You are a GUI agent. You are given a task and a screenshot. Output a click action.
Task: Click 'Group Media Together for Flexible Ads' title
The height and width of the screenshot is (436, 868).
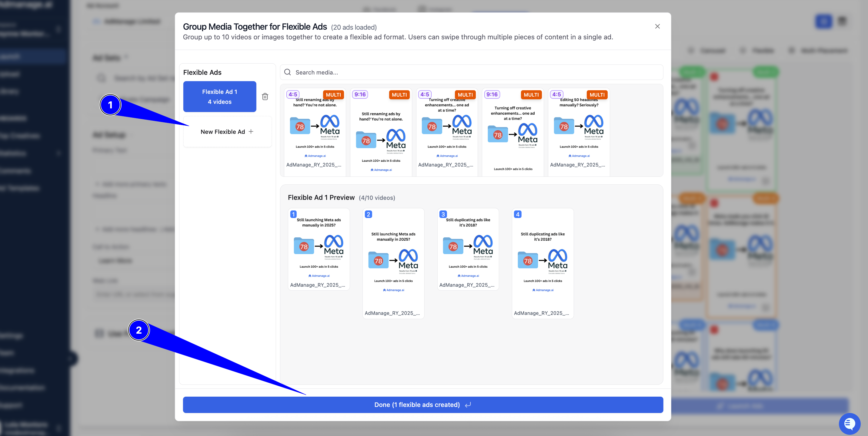(255, 27)
